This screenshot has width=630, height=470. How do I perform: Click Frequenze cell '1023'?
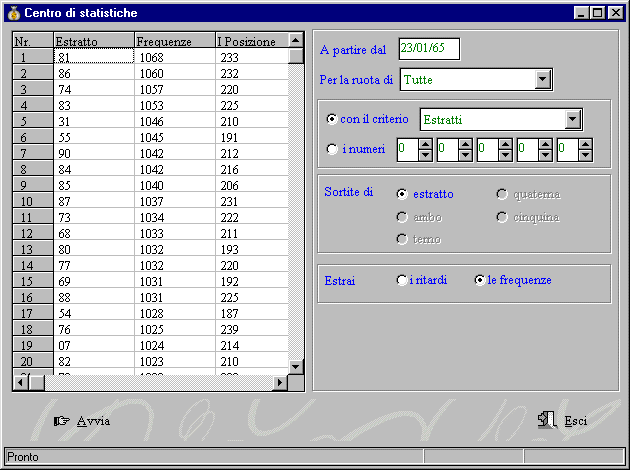(175, 361)
